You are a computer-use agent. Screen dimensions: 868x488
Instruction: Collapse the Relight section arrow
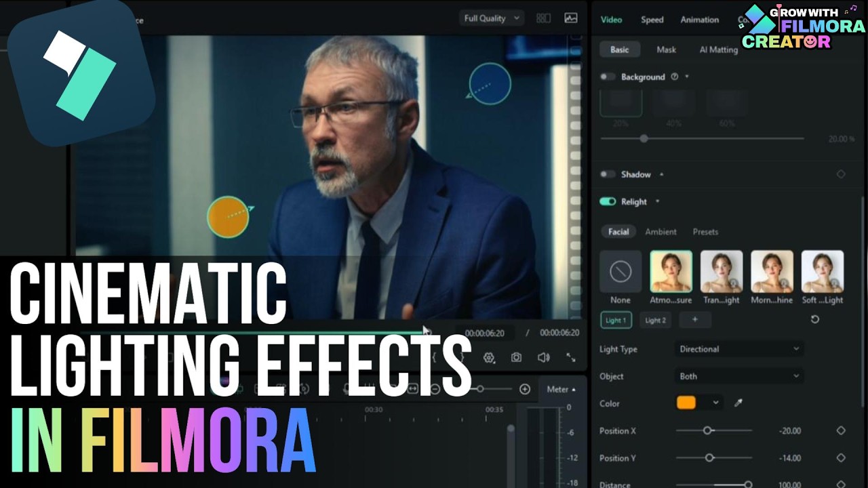pyautogui.click(x=657, y=201)
